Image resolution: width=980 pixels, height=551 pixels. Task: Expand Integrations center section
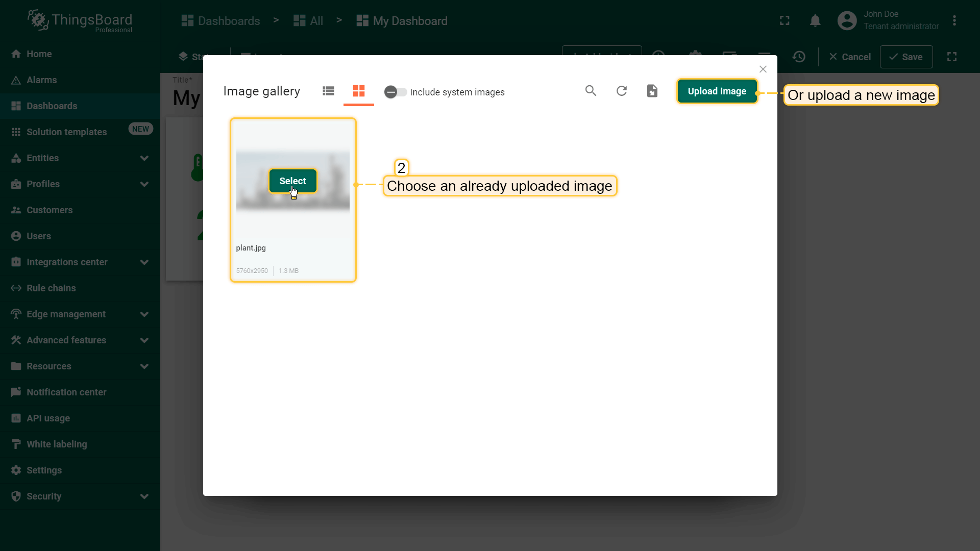(144, 262)
